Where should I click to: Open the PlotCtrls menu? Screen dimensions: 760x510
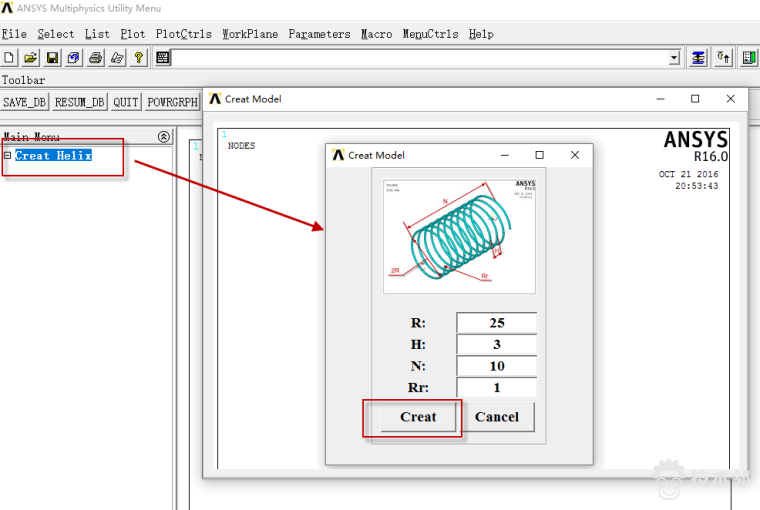(x=184, y=34)
